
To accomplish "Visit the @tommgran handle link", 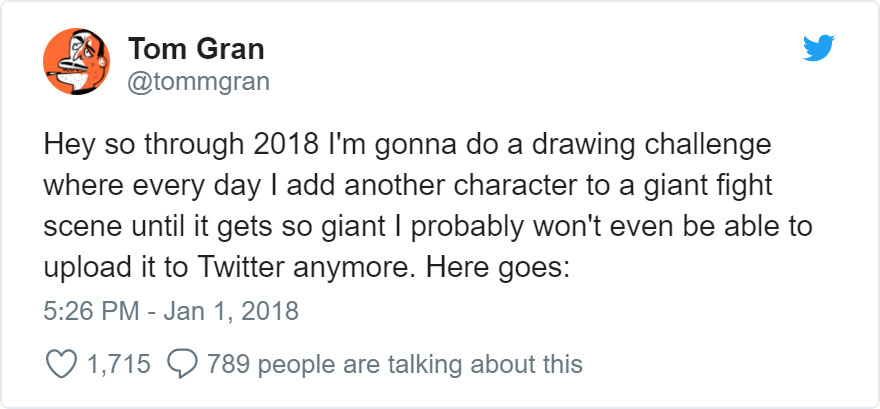I will 199,82.
